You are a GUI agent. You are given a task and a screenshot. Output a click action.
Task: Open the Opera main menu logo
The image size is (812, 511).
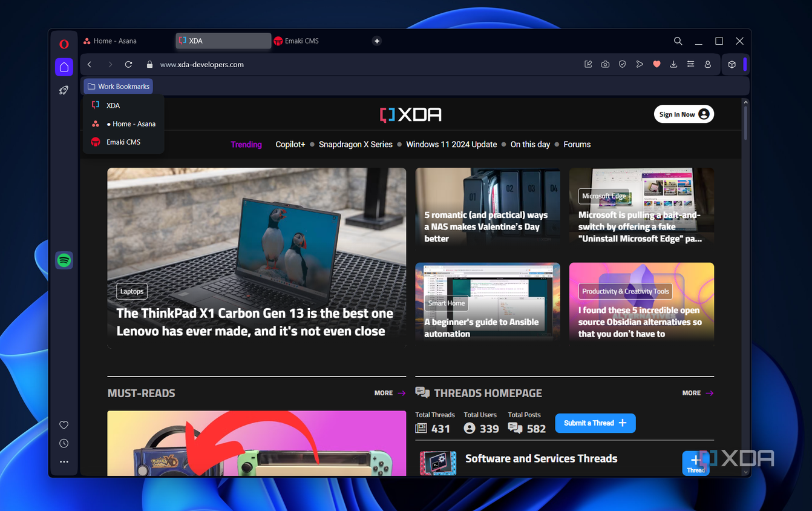pos(64,44)
